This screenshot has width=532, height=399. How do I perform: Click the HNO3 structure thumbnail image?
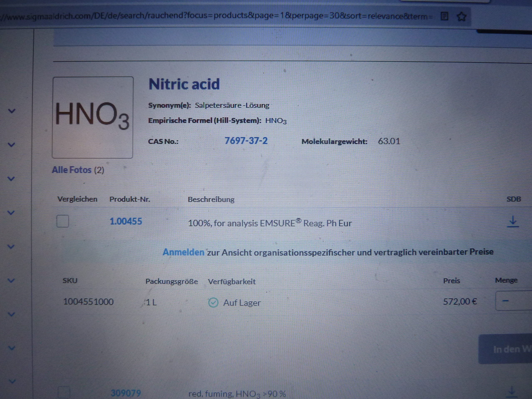93,117
